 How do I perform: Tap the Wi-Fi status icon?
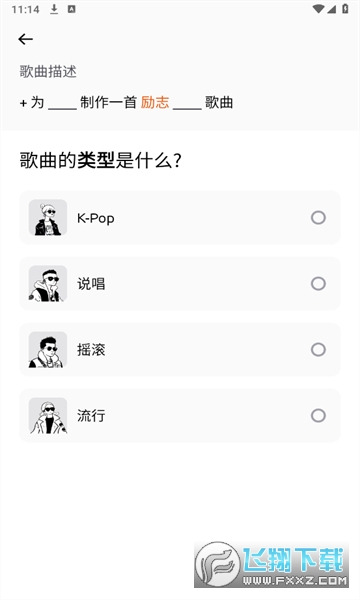318,9
